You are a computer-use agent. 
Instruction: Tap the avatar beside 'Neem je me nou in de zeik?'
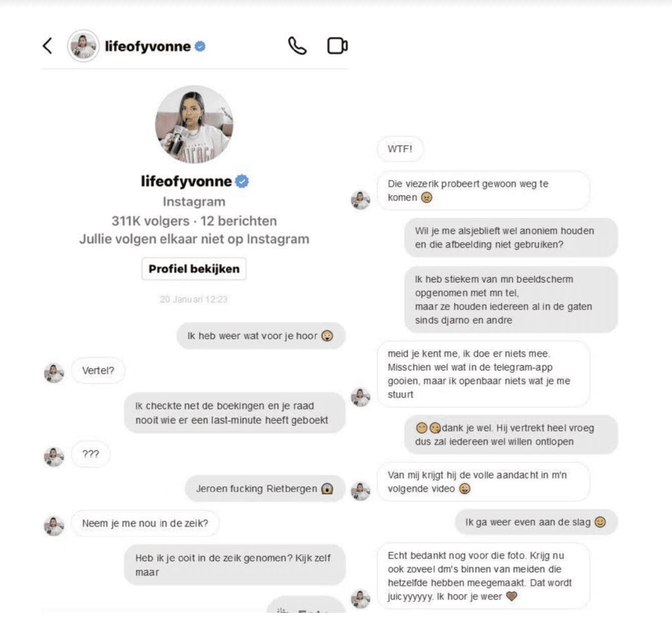[x=54, y=526]
